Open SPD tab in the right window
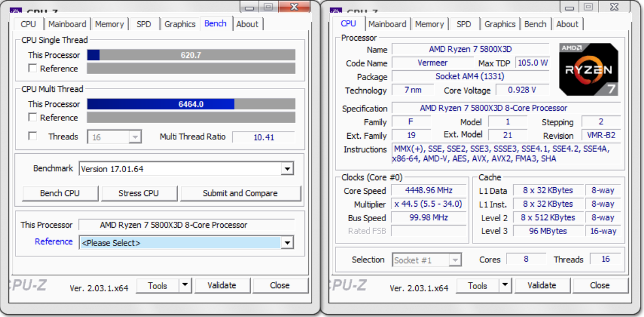Image resolution: width=644 pixels, height=317 pixels. [x=464, y=25]
